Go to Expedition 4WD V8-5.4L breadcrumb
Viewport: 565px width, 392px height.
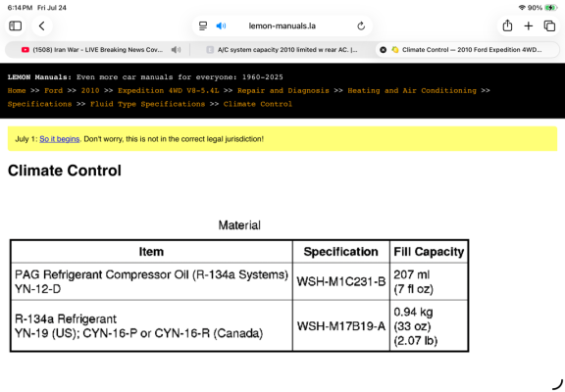pos(169,91)
